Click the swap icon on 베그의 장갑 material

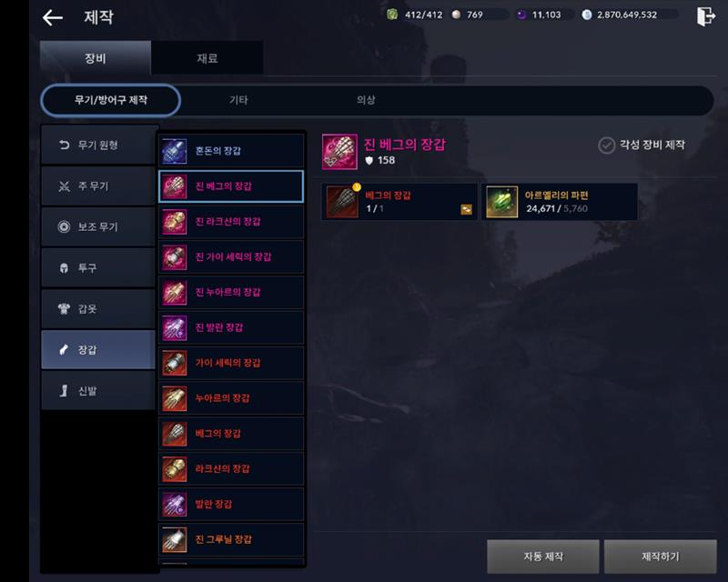[x=466, y=209]
